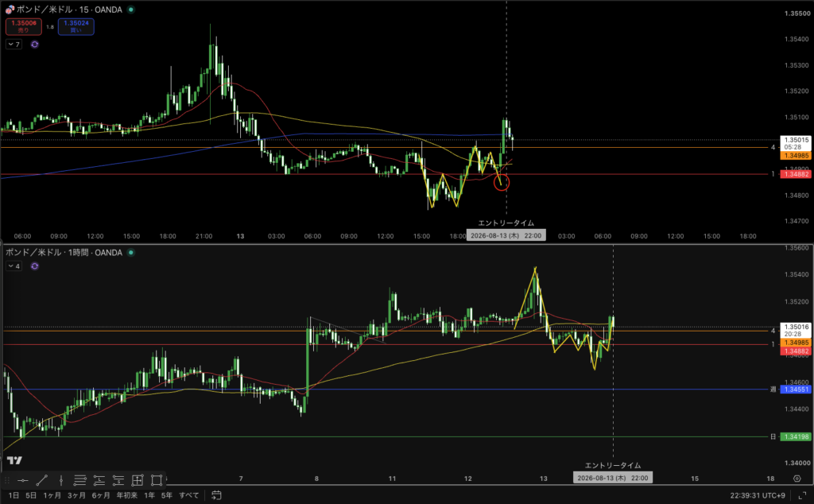814x504 pixels.
Task: Select the vertical line drawing tool
Action: click(60, 480)
